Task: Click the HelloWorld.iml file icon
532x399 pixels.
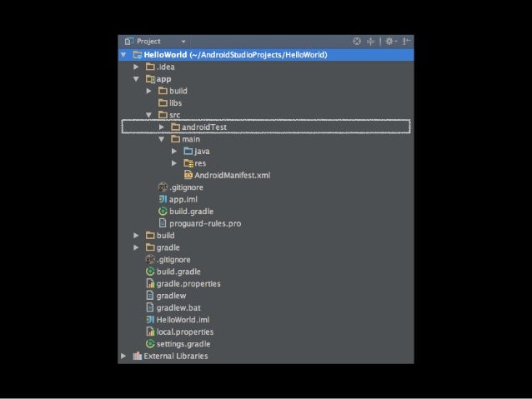Action: pos(150,319)
